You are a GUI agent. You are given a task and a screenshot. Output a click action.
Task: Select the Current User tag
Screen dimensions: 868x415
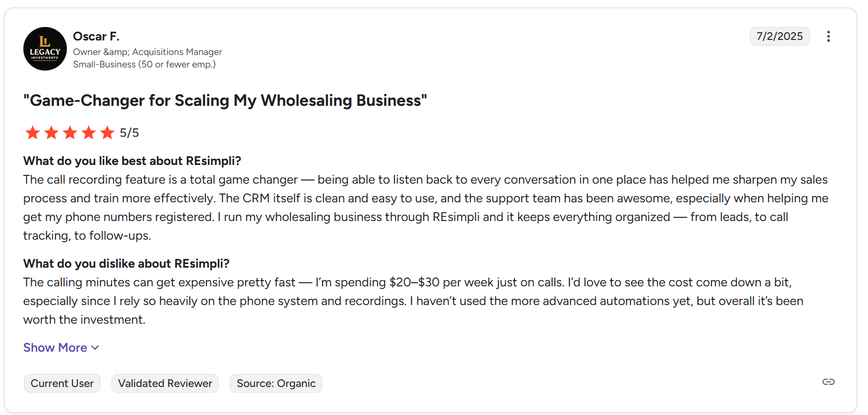(62, 383)
